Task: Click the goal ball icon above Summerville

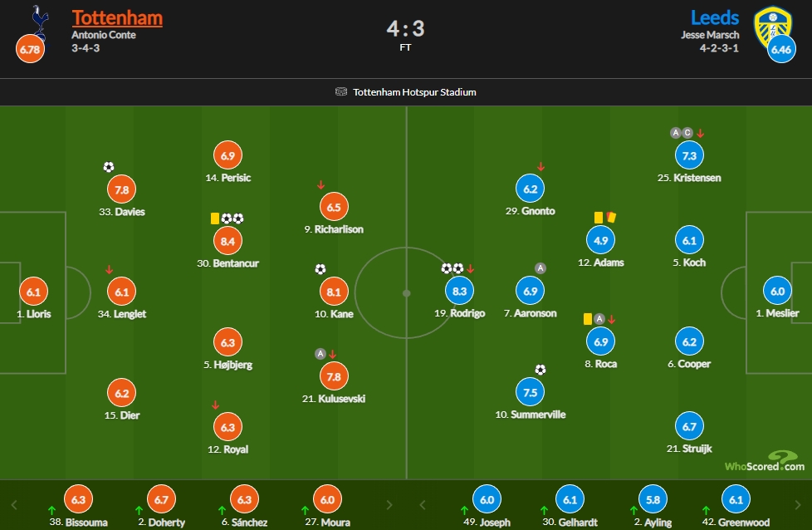Action: pyautogui.click(x=541, y=370)
